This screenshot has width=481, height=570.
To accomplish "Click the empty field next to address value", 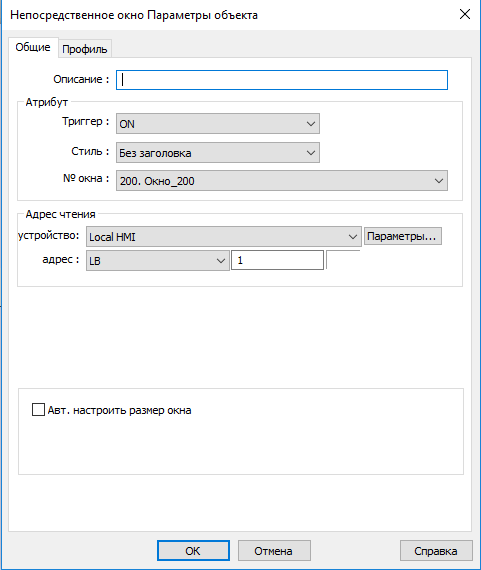I will click(343, 260).
